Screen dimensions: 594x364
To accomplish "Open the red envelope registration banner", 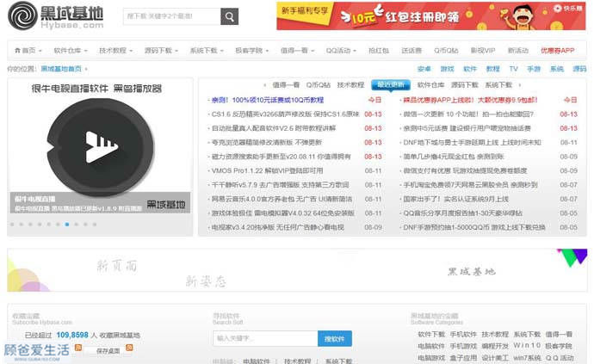I will pos(431,15).
